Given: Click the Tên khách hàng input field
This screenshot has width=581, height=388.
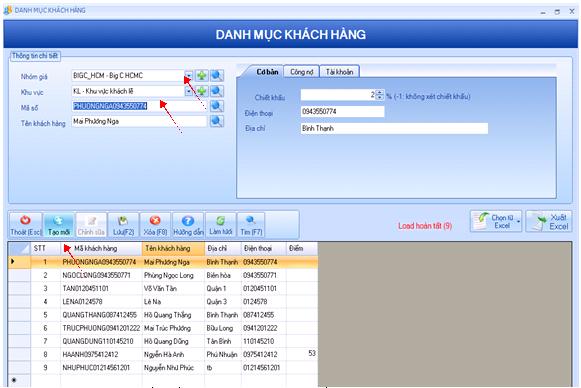Looking at the screenshot, I should [139, 121].
